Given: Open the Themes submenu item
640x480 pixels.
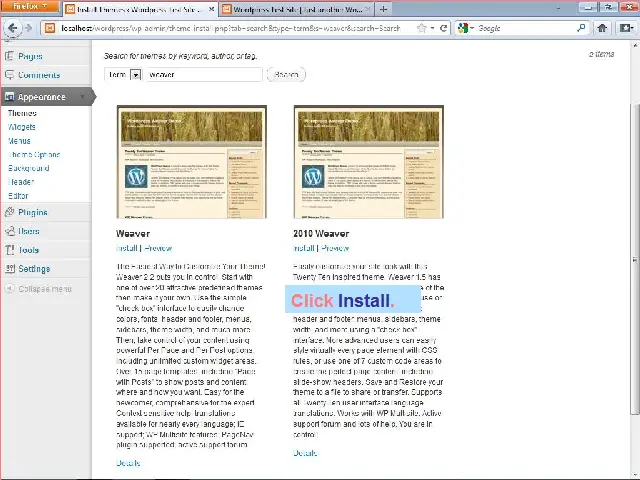Looking at the screenshot, I should 22,113.
